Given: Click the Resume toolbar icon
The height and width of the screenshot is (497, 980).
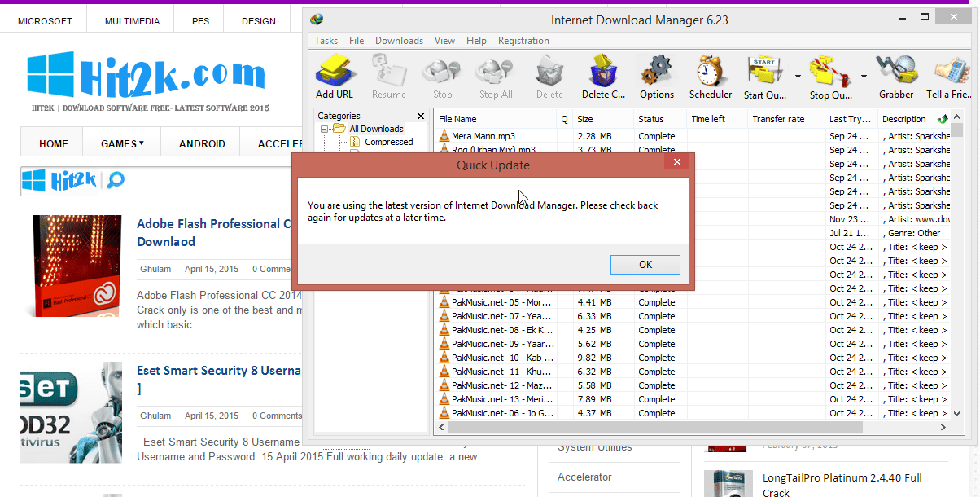Looking at the screenshot, I should click(x=388, y=72).
